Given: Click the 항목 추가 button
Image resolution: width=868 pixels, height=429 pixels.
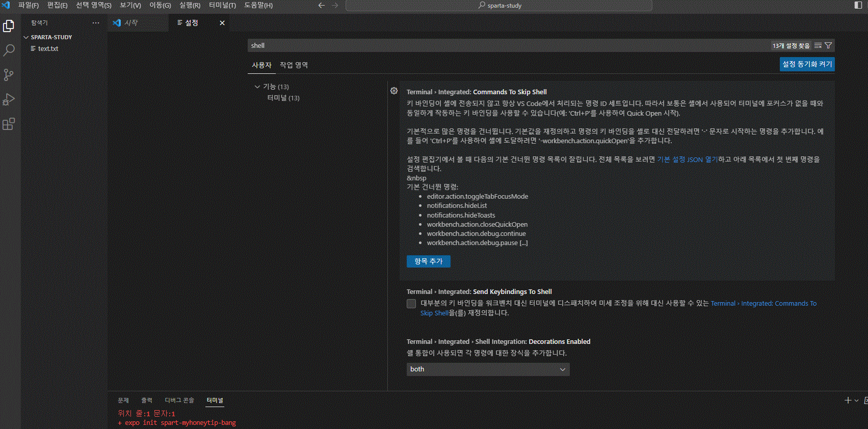Looking at the screenshot, I should [x=429, y=261].
